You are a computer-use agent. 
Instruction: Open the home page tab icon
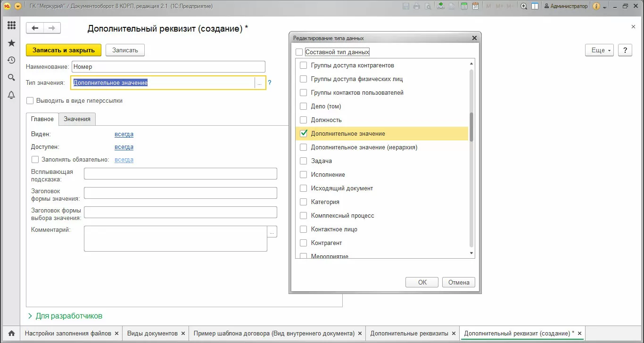[11, 334]
